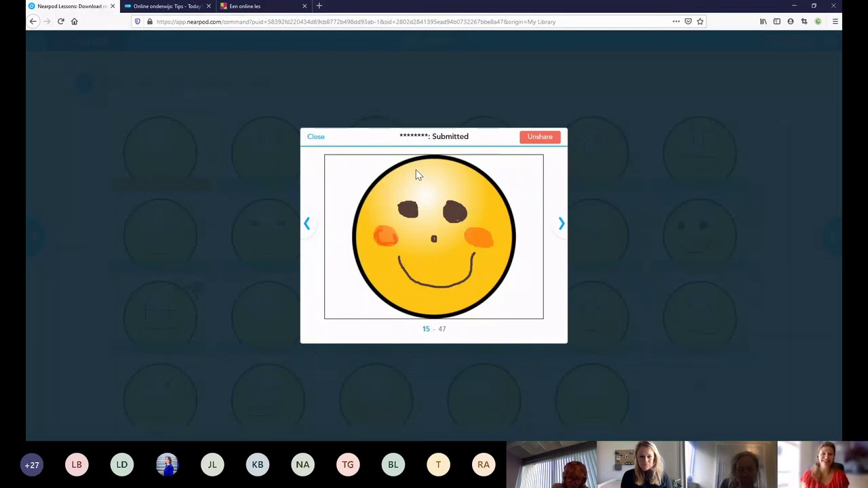Viewport: 868px width, 488px height.
Task: Click the blonde woman's video tile
Action: [642, 464]
